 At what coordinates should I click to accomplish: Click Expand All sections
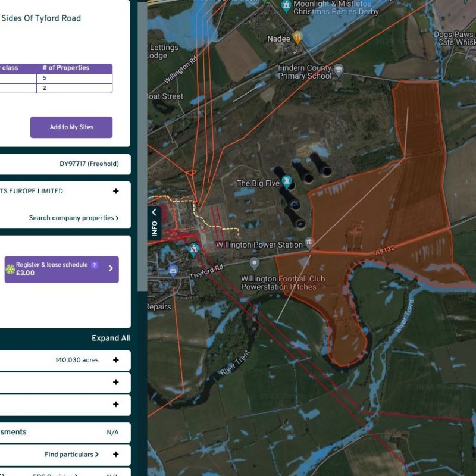(x=111, y=338)
